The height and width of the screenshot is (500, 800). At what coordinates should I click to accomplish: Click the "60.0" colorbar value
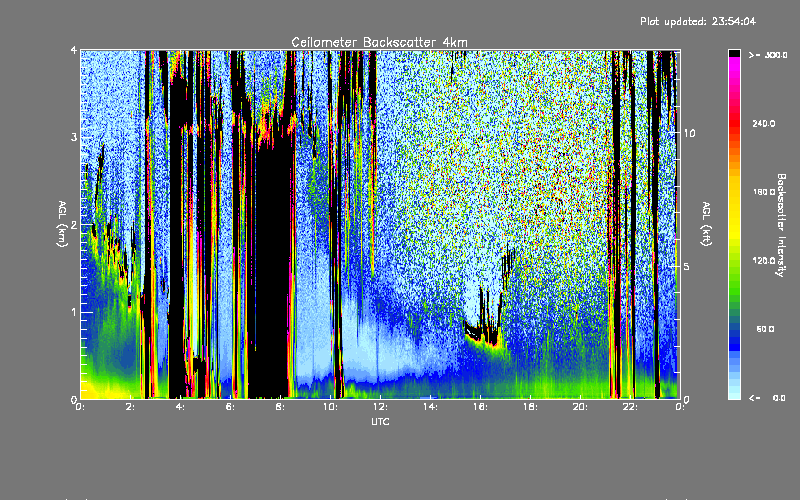point(765,329)
